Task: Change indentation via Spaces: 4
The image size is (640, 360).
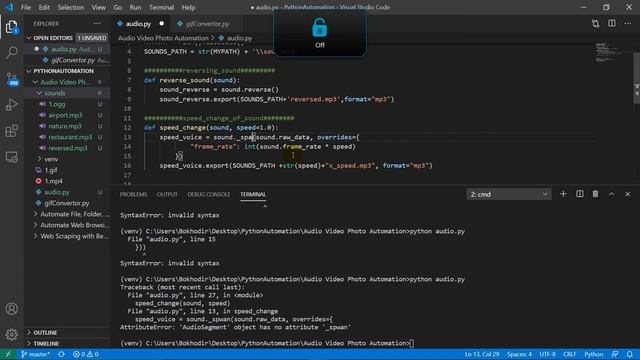Action: point(519,354)
